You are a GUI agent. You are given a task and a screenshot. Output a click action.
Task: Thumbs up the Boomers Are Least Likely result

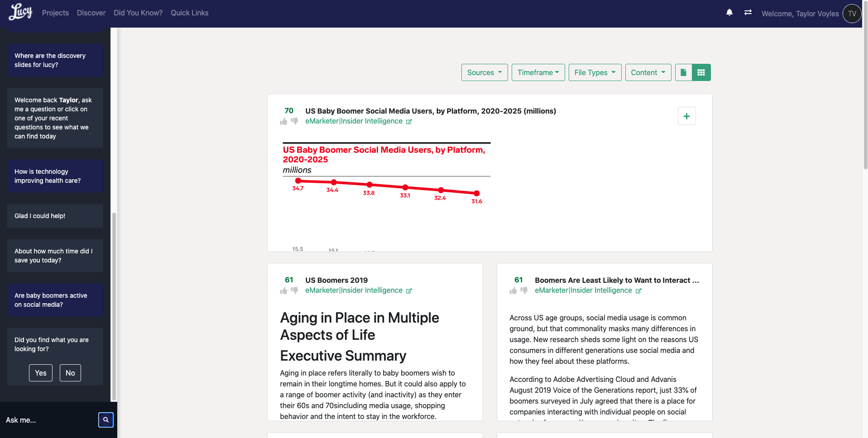[x=513, y=290]
